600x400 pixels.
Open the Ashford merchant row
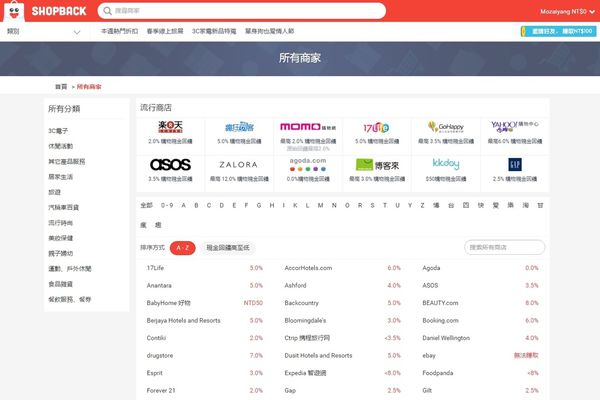click(342, 286)
